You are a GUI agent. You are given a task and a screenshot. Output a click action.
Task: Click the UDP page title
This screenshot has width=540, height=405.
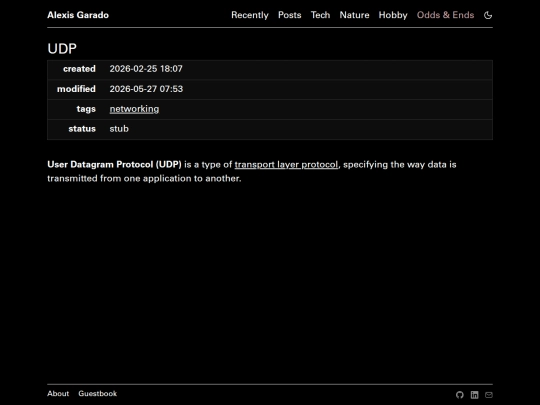point(62,49)
